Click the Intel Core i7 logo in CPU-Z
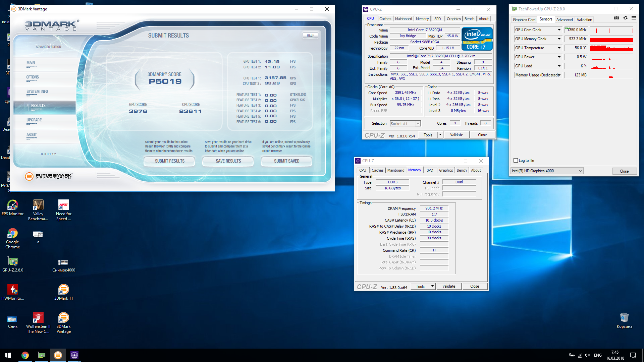The image size is (644, 362). tap(477, 39)
